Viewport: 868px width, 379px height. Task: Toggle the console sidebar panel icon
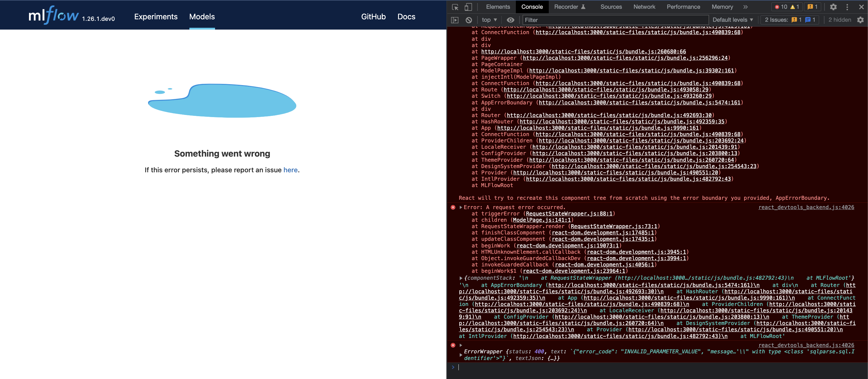click(455, 20)
